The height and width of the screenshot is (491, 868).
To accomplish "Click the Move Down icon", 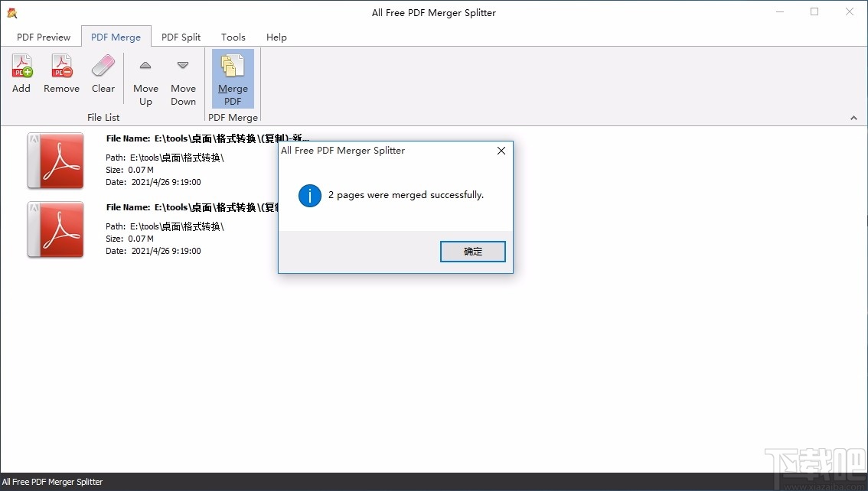I will (183, 67).
